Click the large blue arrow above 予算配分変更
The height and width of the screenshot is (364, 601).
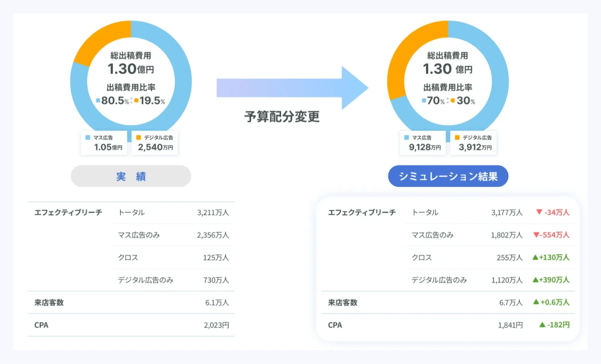click(x=292, y=88)
